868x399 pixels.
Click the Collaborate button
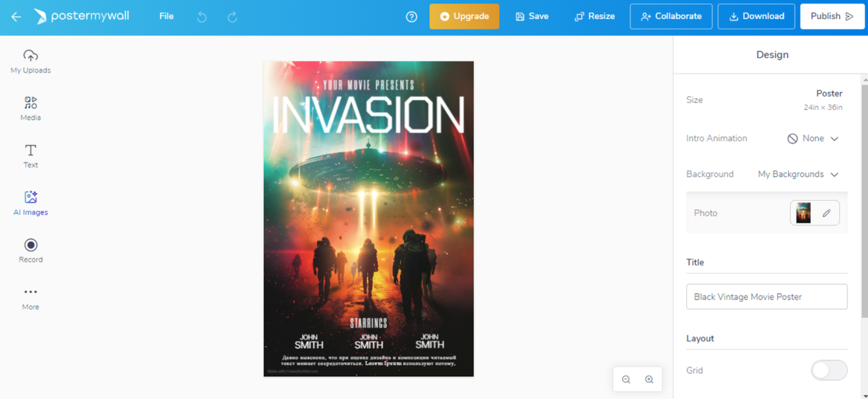(671, 16)
